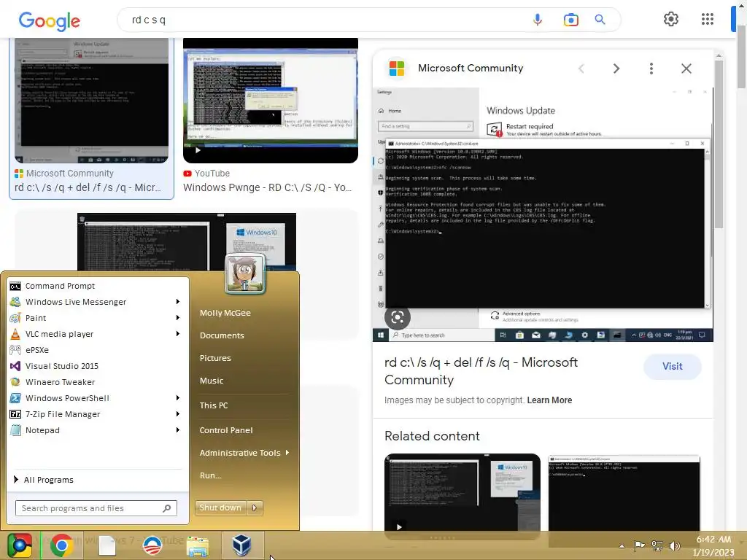Click the clock showing 6:42 AM
This screenshot has width=747, height=560.
pyautogui.click(x=713, y=540)
